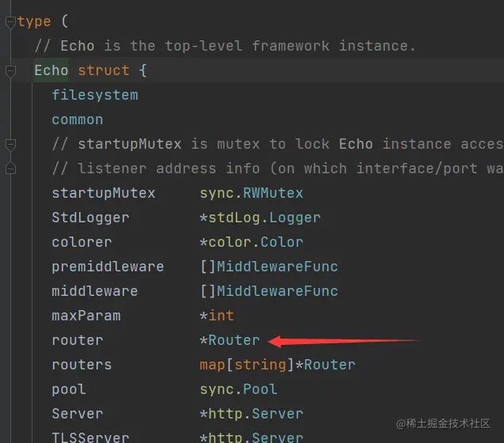Click the embedded 'filesystem' field

point(95,95)
